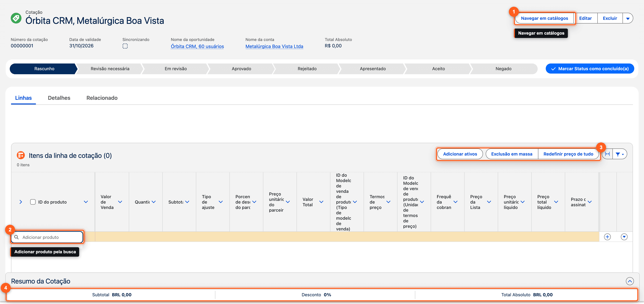Open Preço da Lista column menu
The image size is (644, 304).
pos(489,202)
